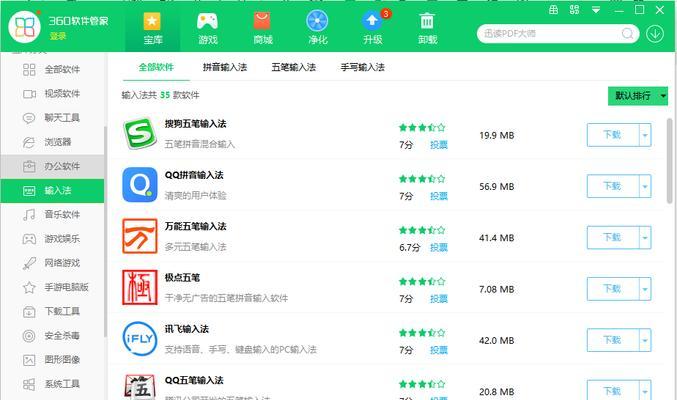Viewport: 677px width, 400px height.
Task: Open the download manager arrow icon
Action: point(655,34)
